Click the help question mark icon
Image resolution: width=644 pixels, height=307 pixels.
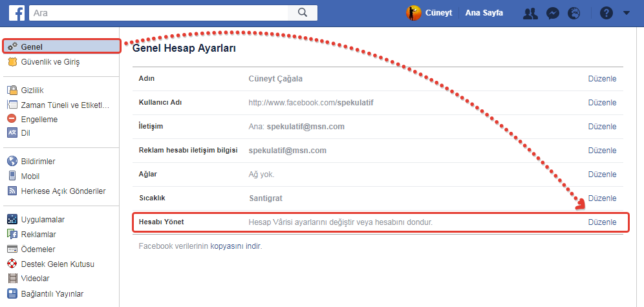point(606,13)
